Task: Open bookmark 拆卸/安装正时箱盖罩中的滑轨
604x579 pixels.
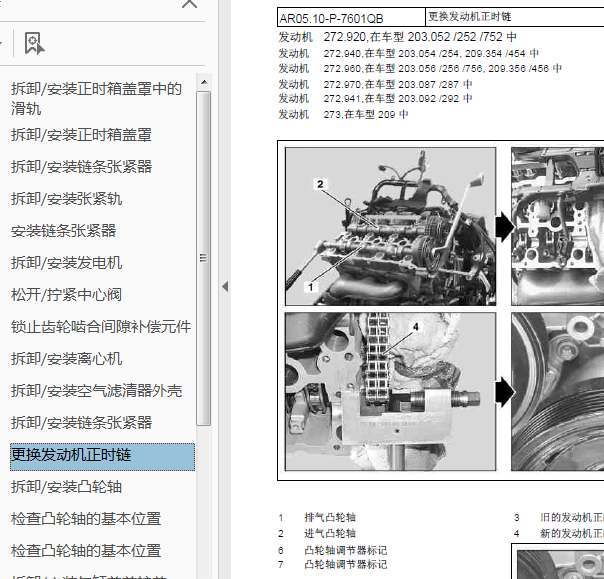Action: click(x=96, y=99)
